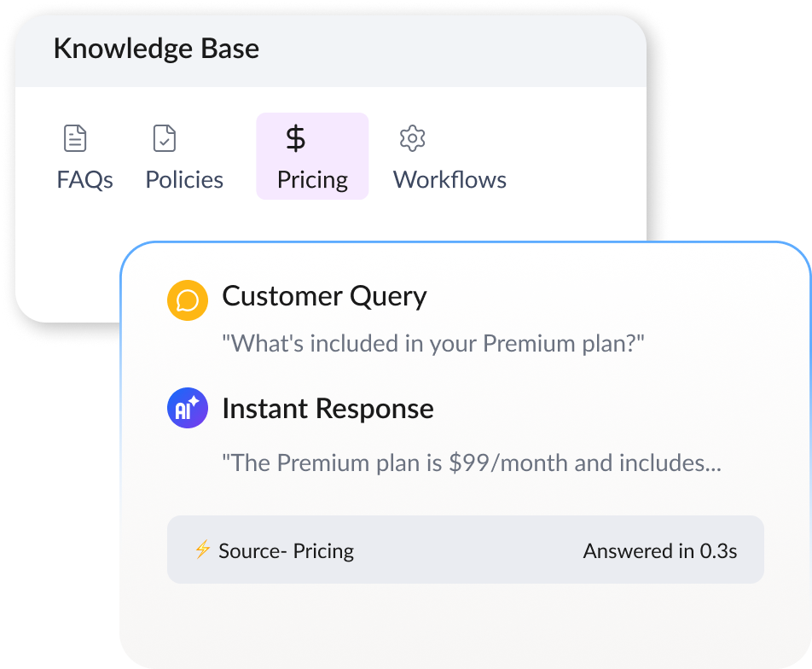Click the blue AI sparkle icon

188,408
